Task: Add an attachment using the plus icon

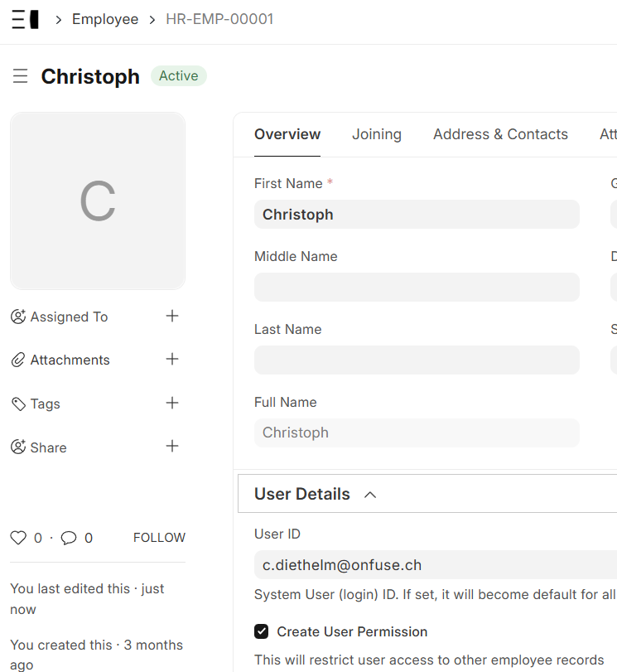Action: pyautogui.click(x=172, y=359)
